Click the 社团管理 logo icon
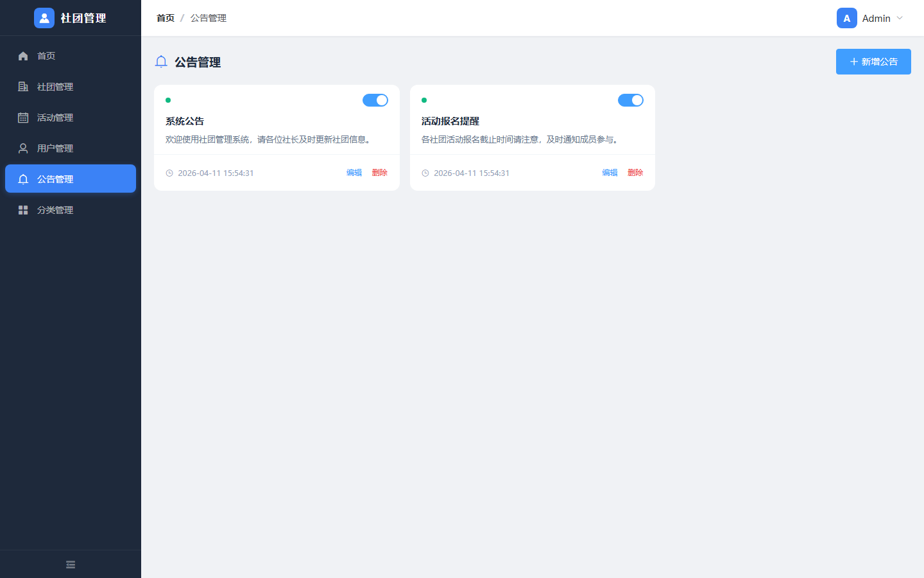The height and width of the screenshot is (578, 924). tap(44, 18)
